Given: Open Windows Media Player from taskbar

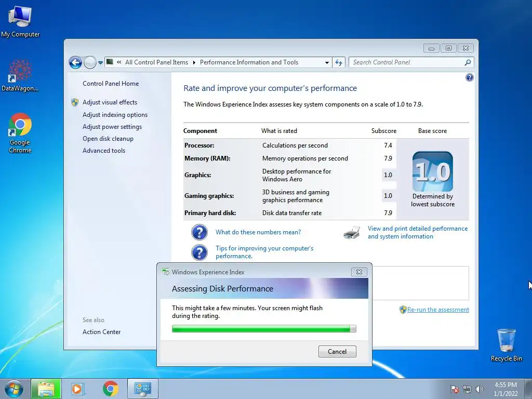Looking at the screenshot, I should pos(77,389).
